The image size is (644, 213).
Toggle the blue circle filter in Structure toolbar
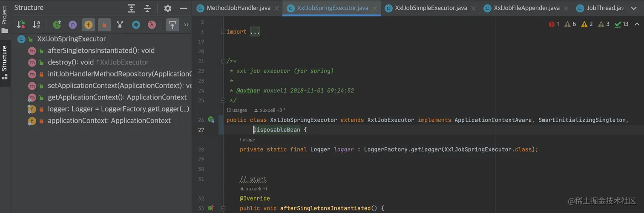tap(136, 25)
